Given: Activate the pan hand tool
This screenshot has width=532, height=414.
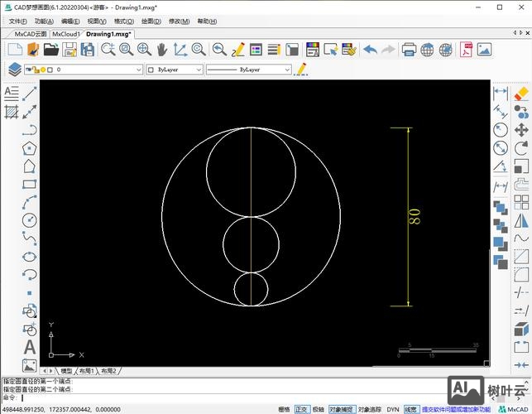Looking at the screenshot, I should tap(162, 50).
